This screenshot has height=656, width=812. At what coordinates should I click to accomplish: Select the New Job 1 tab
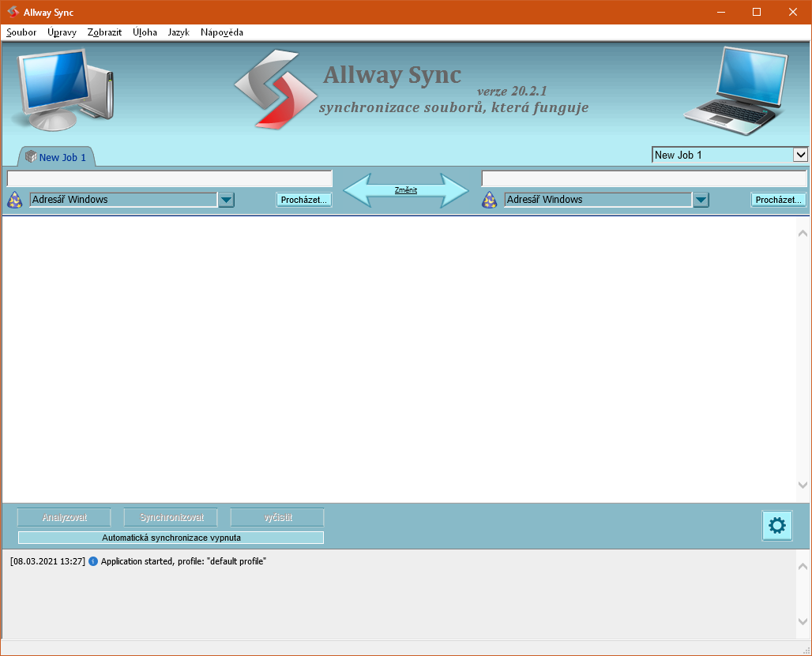coord(56,157)
